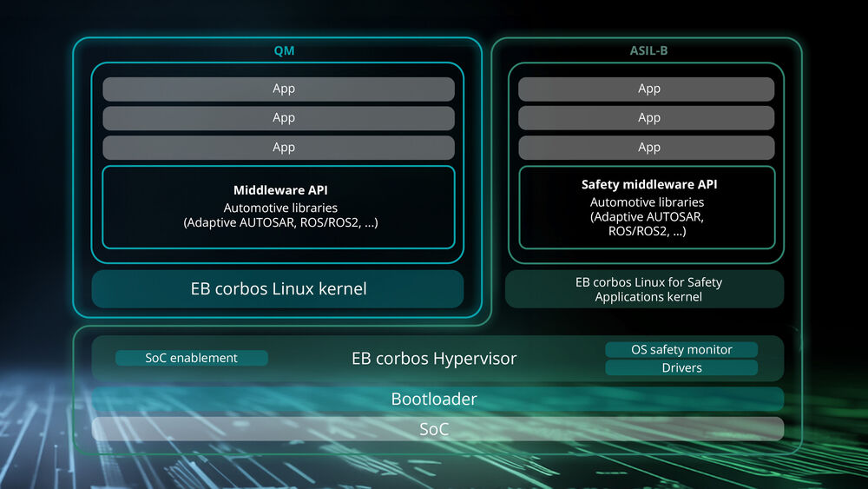Screen dimensions: 868x489
Task: Select the bottom App block under ASIL-B
Action: tap(646, 148)
